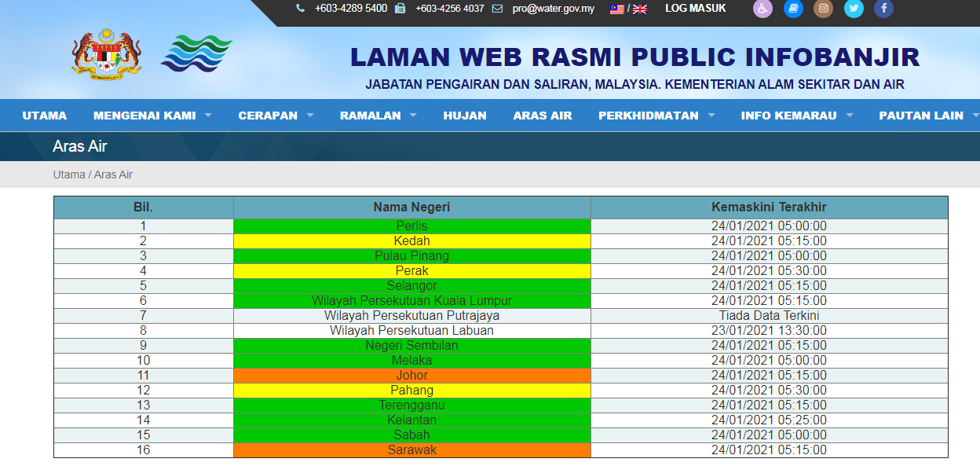Click the LAMAN WEB RASMI PUBLIC INFOBANJIR title

pos(635,57)
